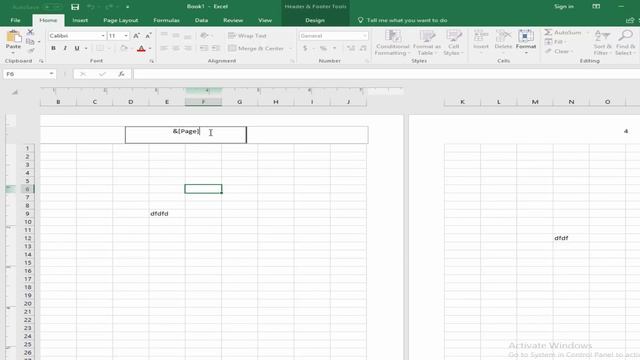Click Increase Decimal icon
640x360 pixels.
coord(351,48)
